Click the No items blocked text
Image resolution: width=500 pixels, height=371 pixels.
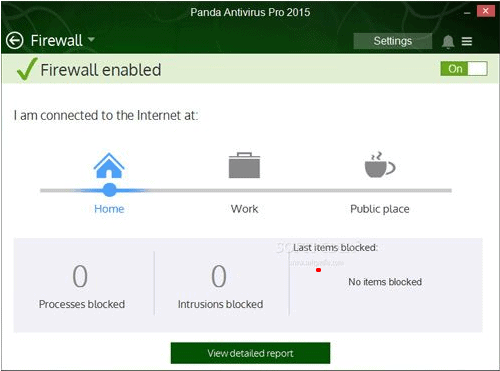click(385, 282)
